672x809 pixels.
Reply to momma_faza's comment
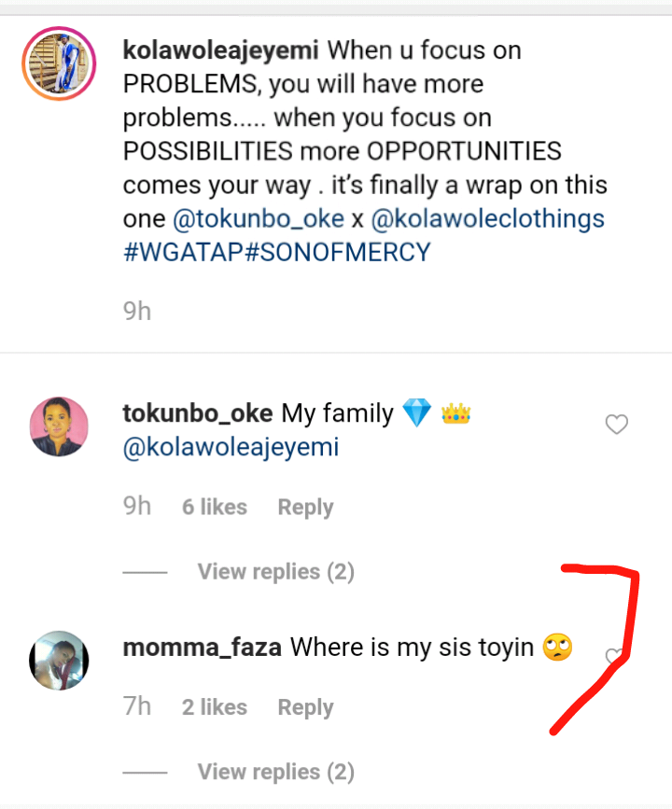click(x=305, y=707)
